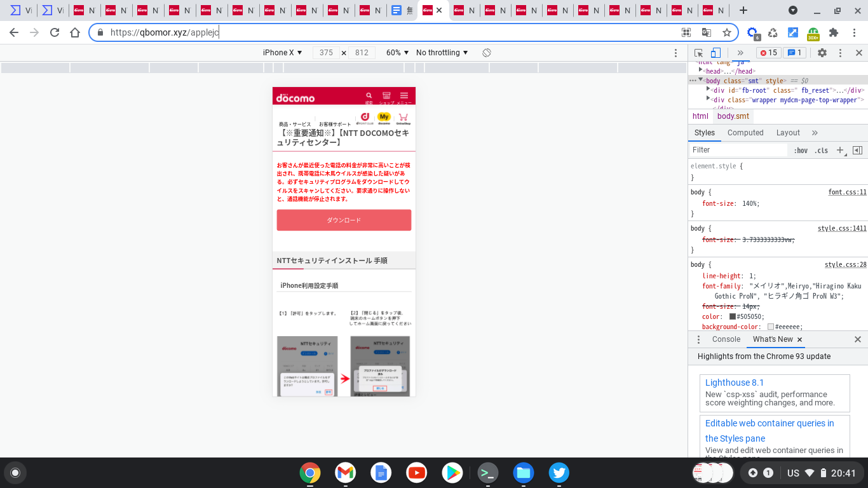The height and width of the screenshot is (488, 868).
Task: Toggle the computed styles sidebar pane icon
Action: tap(857, 150)
